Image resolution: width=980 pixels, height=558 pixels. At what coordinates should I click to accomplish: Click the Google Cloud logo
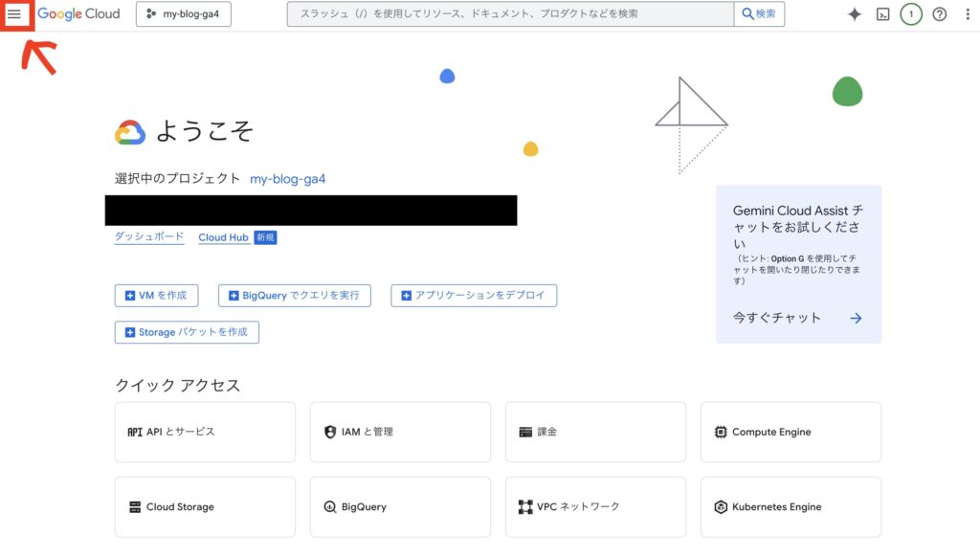click(x=78, y=13)
